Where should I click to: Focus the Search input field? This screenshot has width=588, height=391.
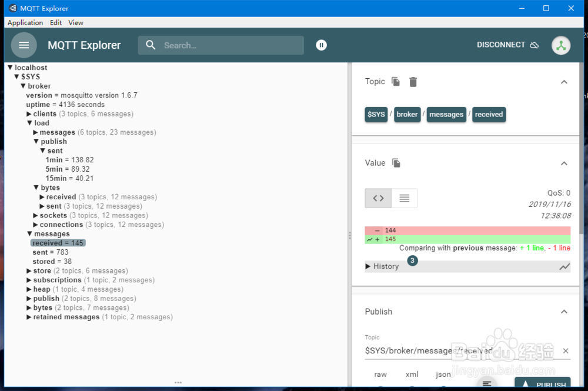(x=220, y=45)
